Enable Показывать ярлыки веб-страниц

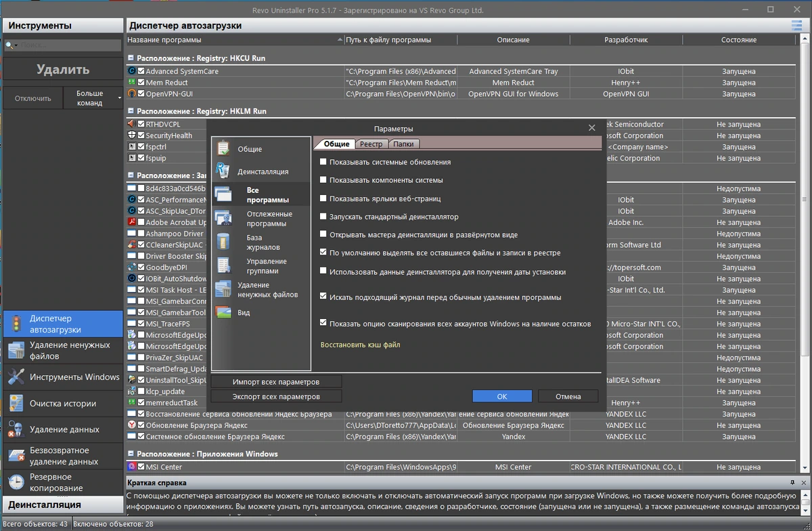(x=323, y=198)
